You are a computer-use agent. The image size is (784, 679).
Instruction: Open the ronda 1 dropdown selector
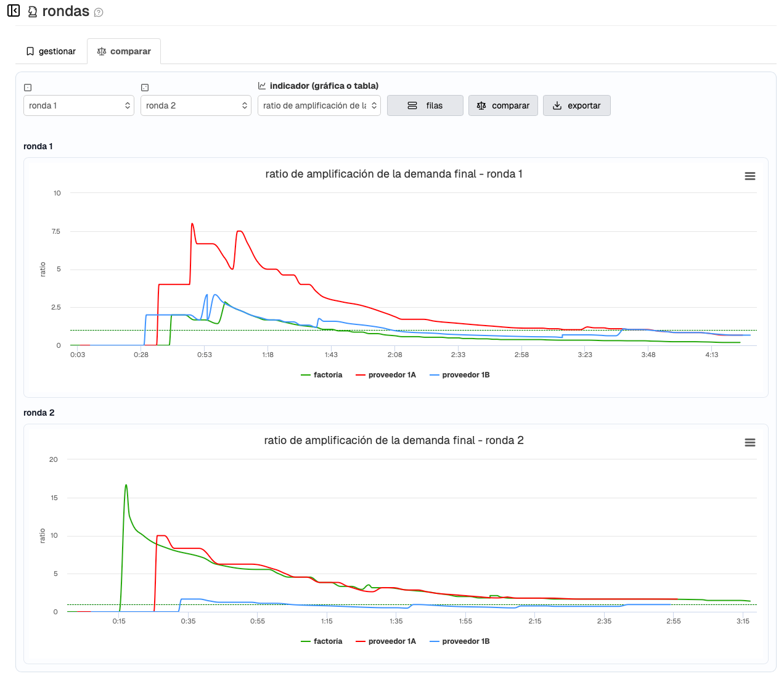click(79, 105)
